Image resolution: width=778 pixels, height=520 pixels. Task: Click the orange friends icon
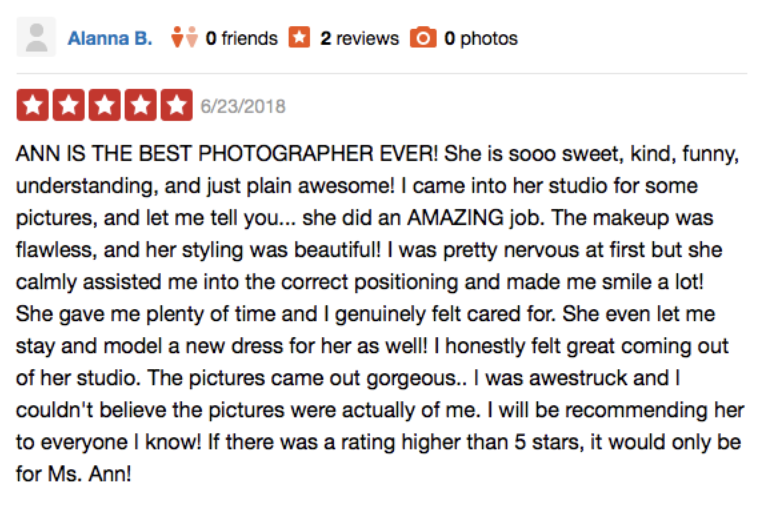click(184, 37)
